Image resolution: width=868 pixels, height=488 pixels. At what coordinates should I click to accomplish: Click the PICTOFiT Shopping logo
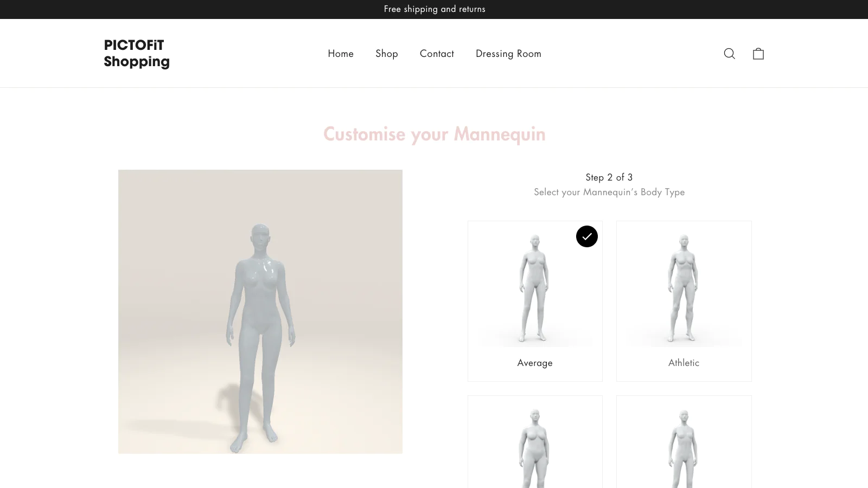pos(137,53)
